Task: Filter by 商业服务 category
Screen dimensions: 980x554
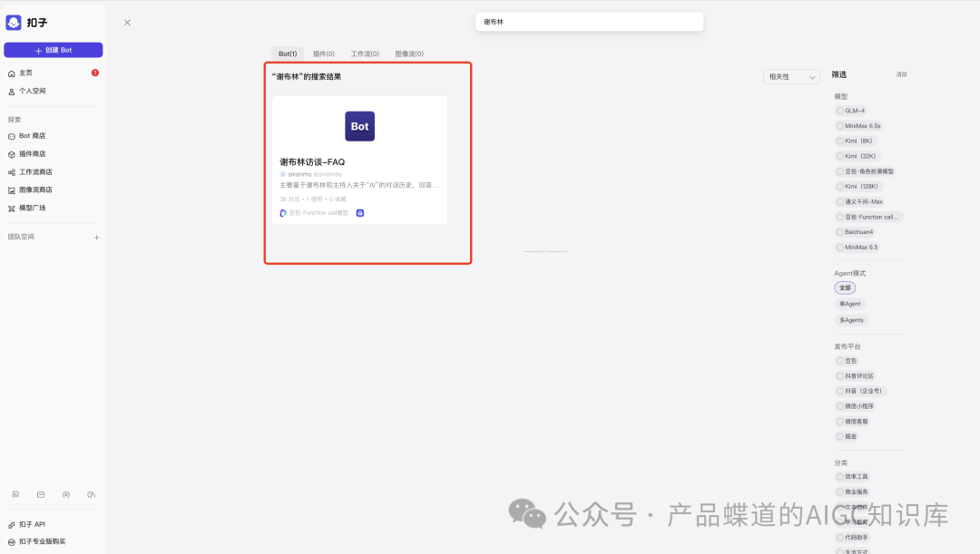Action: click(852, 492)
